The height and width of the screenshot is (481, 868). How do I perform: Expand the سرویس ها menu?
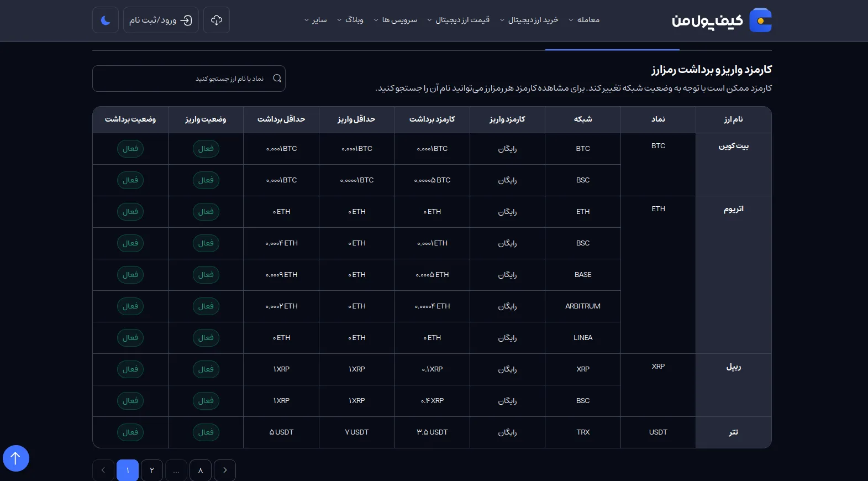coord(395,20)
